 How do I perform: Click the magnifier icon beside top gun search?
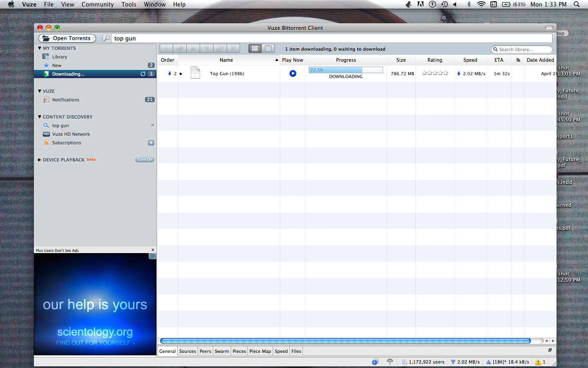(107, 38)
